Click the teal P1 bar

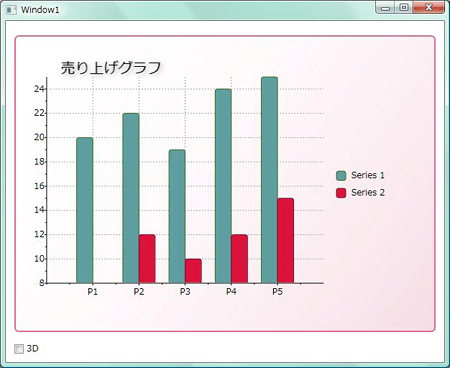[x=85, y=210]
